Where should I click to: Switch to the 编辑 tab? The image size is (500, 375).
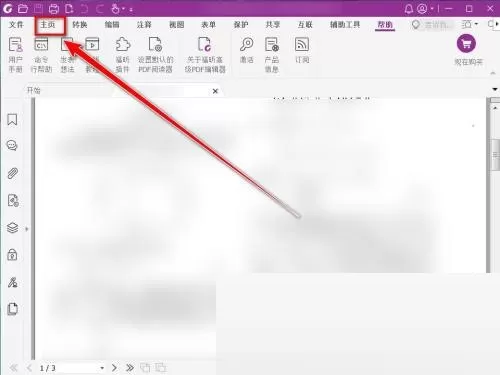click(x=112, y=25)
